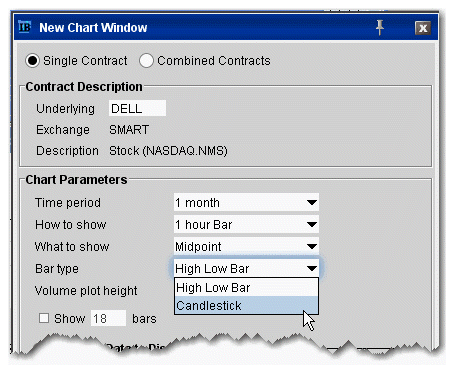Click the Chart Parameters group title
Screen dimensions: 454x373
[76, 180]
